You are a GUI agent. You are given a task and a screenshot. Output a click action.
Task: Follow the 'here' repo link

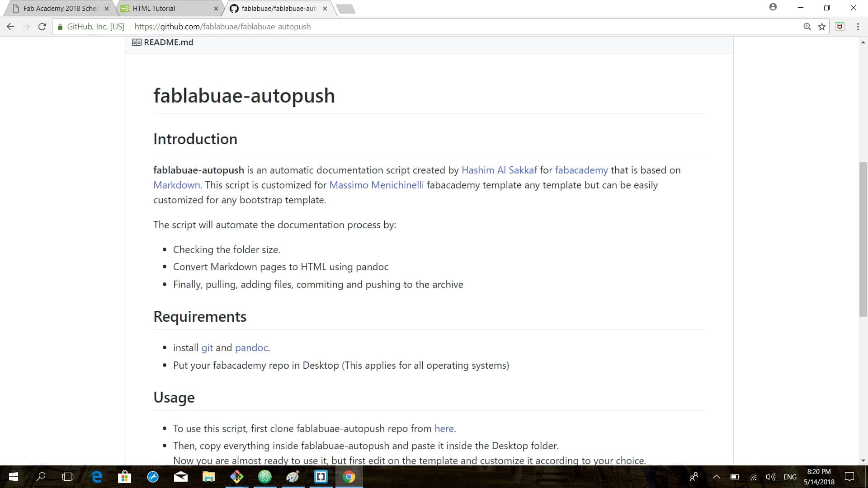click(444, 429)
